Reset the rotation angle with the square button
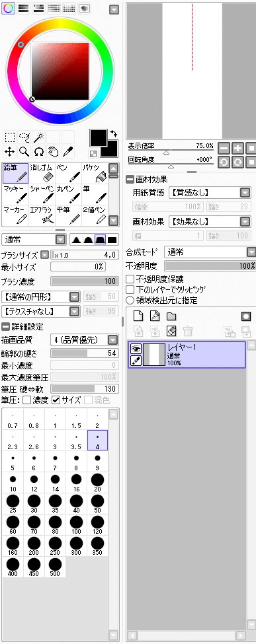Viewport: 256px width, 644px height. [x=251, y=162]
